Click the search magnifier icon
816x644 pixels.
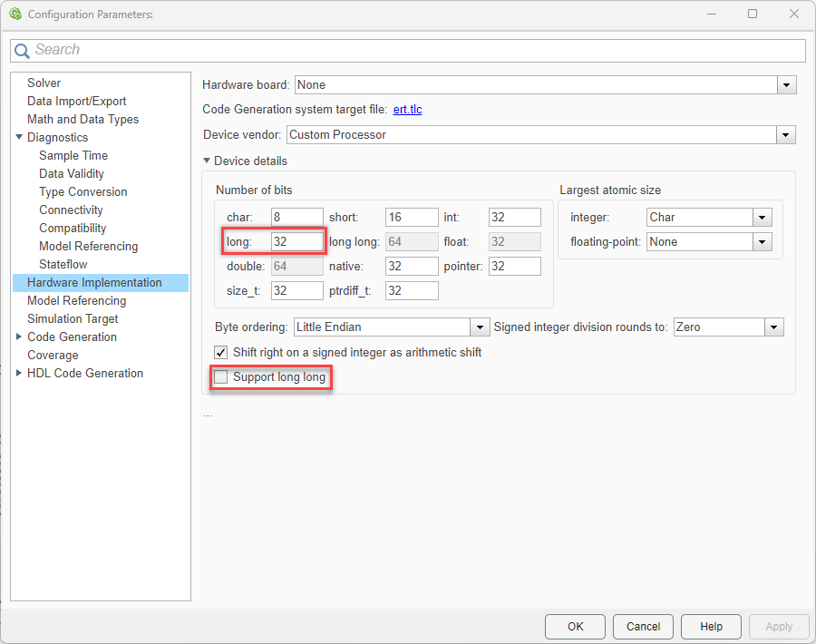pyautogui.click(x=22, y=51)
